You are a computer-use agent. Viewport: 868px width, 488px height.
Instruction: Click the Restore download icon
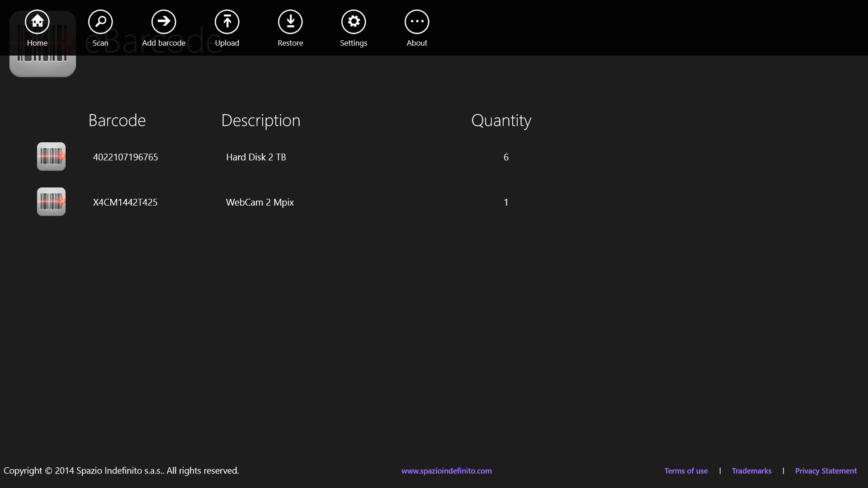pyautogui.click(x=290, y=22)
